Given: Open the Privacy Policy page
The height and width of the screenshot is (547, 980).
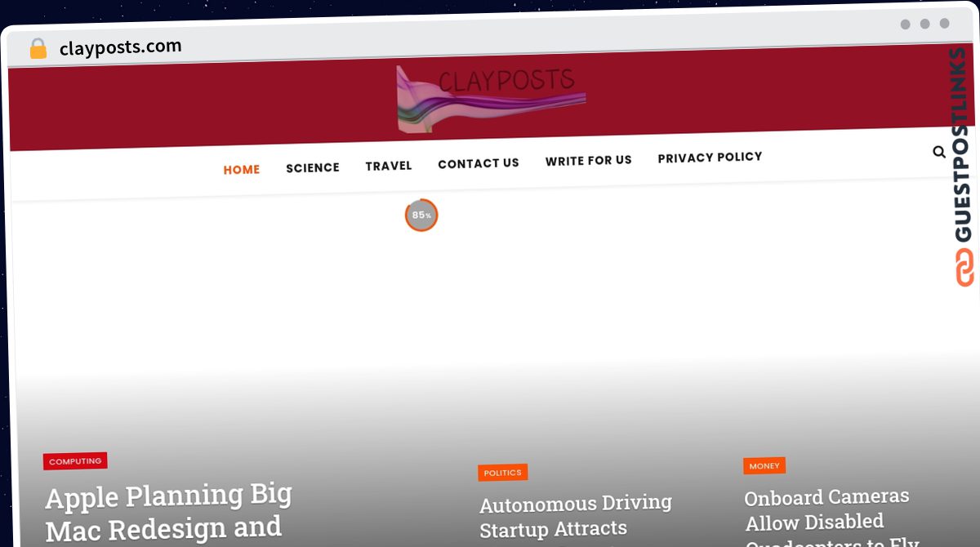Looking at the screenshot, I should coord(710,157).
